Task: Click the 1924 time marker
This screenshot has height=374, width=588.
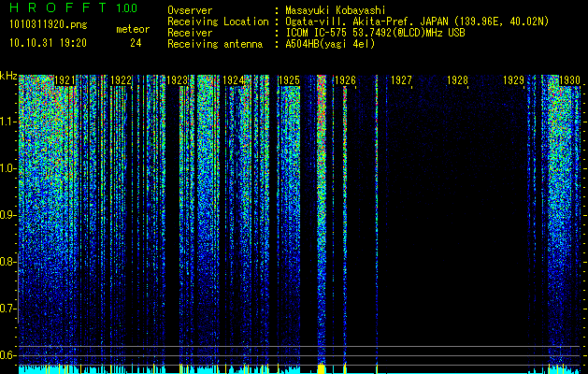Action: [233, 80]
